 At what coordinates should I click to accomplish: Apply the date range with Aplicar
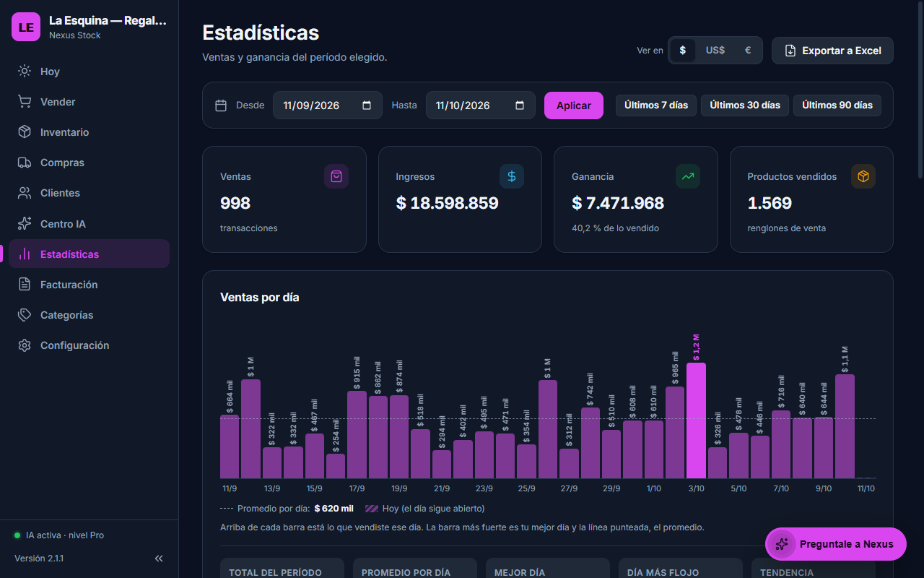(x=574, y=105)
